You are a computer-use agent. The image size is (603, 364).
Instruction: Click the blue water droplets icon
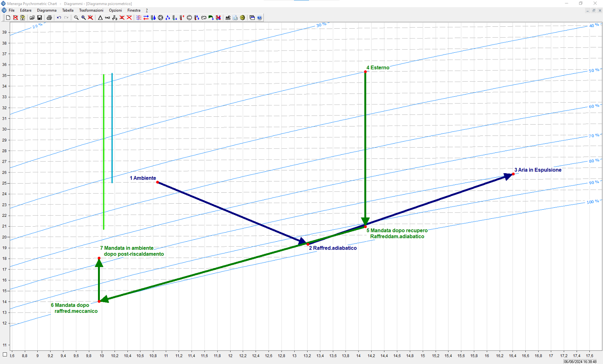tap(168, 18)
